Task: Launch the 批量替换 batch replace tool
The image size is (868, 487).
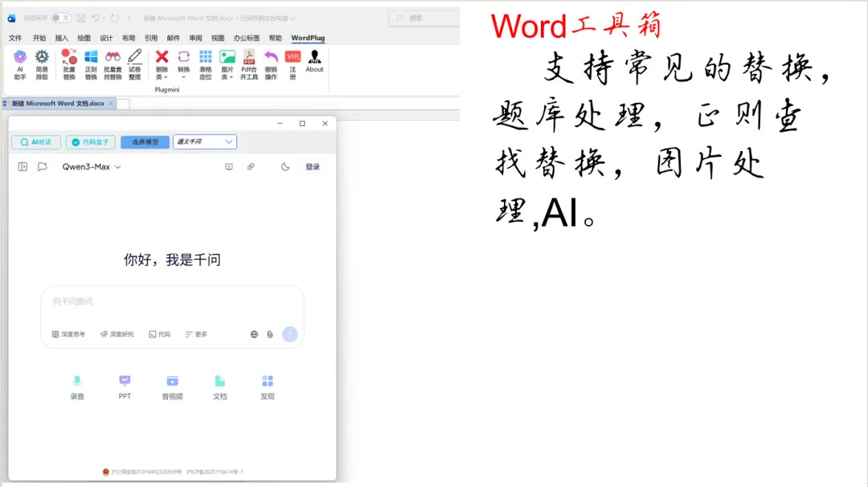Action: [x=69, y=65]
